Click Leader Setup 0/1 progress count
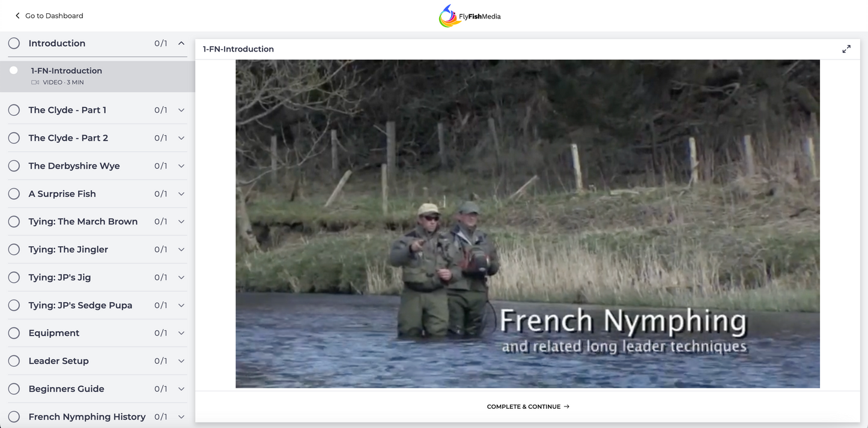This screenshot has width=868, height=428. pos(161,361)
